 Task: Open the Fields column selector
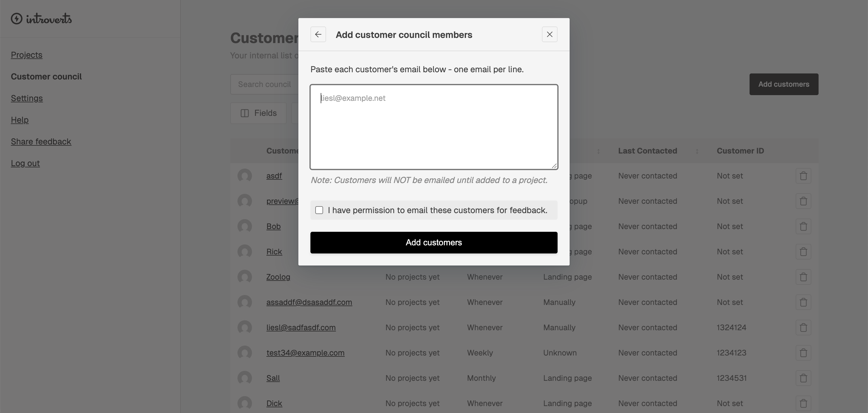[259, 113]
